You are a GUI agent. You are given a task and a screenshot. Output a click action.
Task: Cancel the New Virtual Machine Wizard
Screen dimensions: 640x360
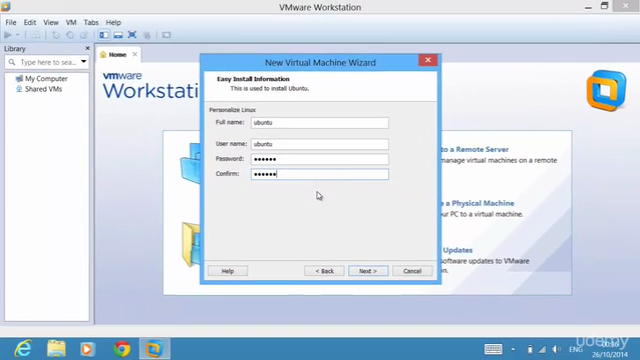point(412,271)
